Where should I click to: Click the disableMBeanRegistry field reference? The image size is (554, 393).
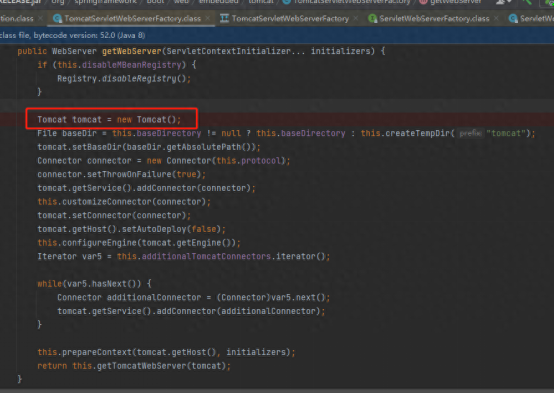(x=131, y=65)
